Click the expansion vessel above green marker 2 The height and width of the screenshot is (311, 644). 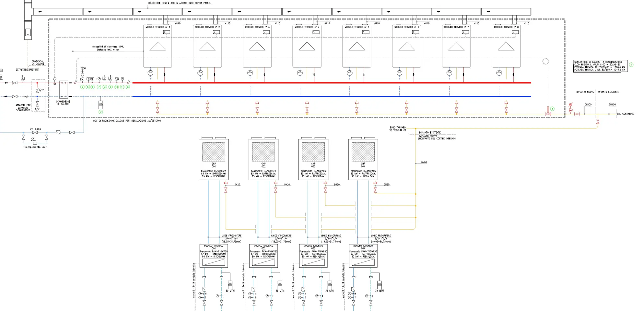pyautogui.click(x=101, y=105)
